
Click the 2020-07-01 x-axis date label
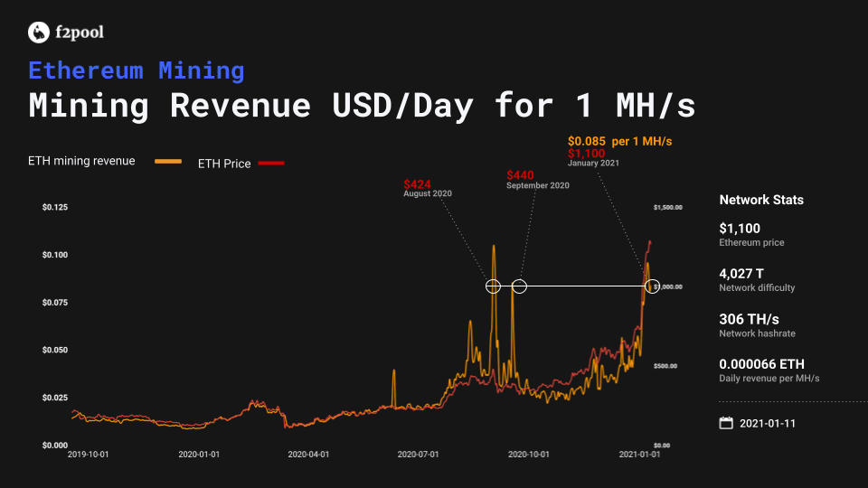(418, 455)
